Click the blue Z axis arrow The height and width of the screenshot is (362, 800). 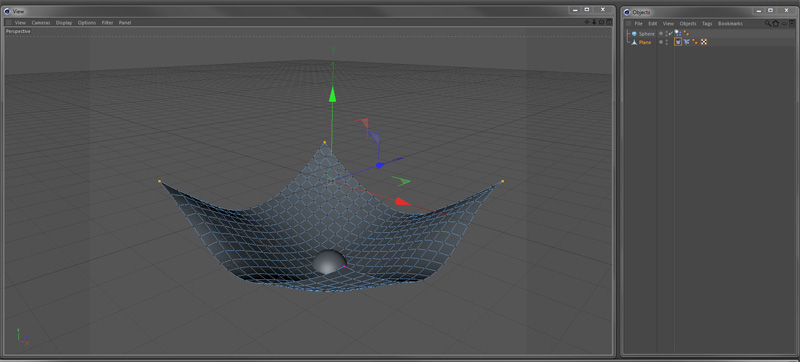point(380,165)
